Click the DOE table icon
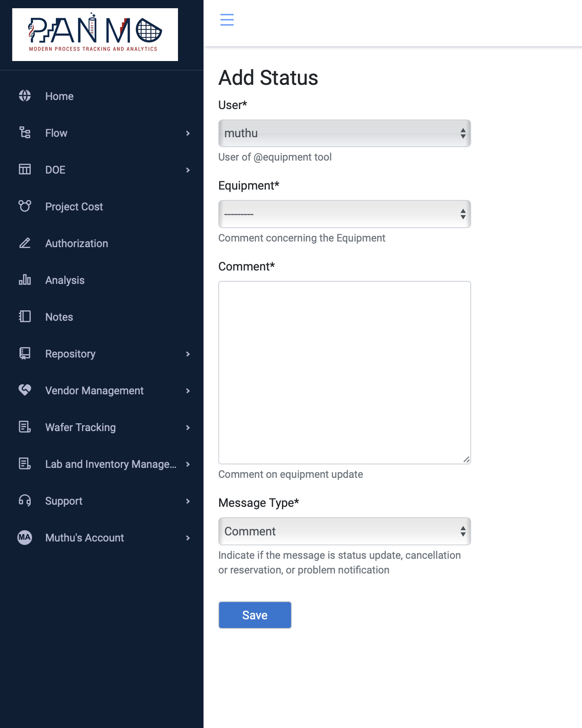This screenshot has width=582, height=728. pyautogui.click(x=25, y=169)
